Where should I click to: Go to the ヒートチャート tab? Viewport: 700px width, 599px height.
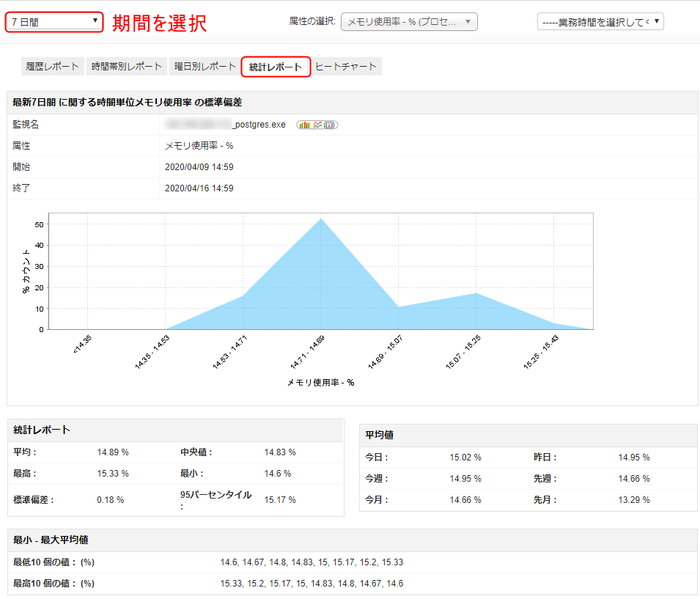[x=346, y=67]
